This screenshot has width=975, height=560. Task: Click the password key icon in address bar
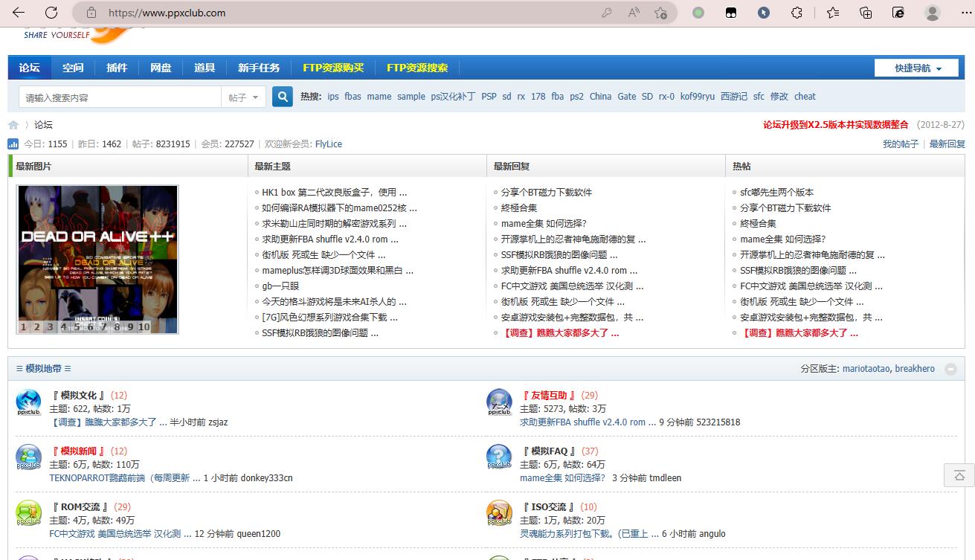point(607,13)
